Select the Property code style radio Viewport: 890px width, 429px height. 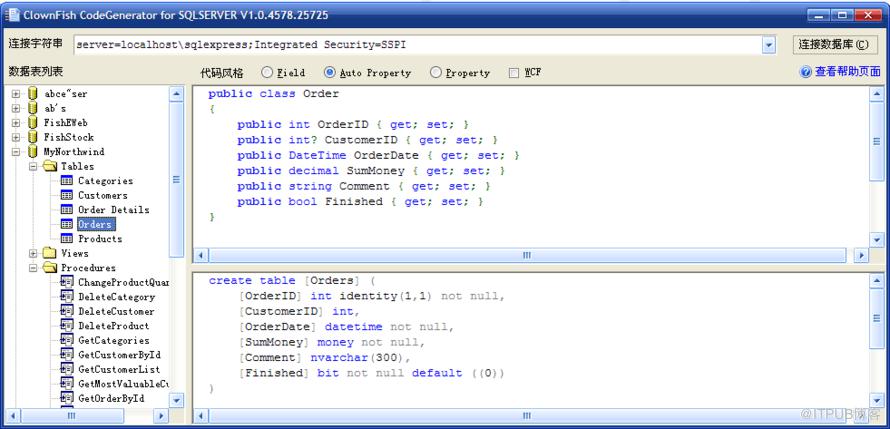click(435, 73)
